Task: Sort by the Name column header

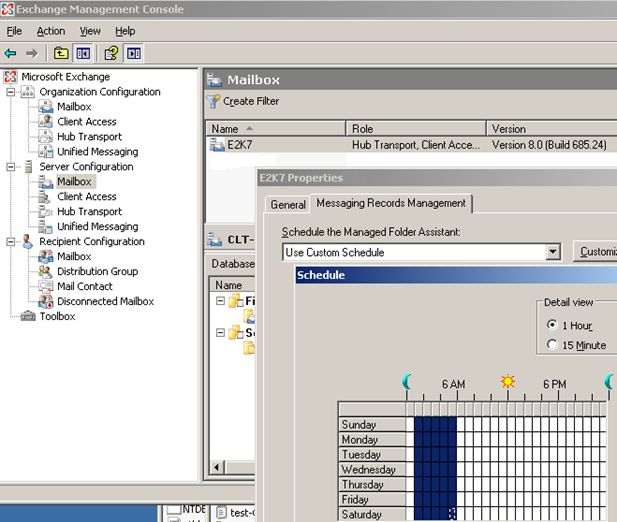Action: [275, 129]
